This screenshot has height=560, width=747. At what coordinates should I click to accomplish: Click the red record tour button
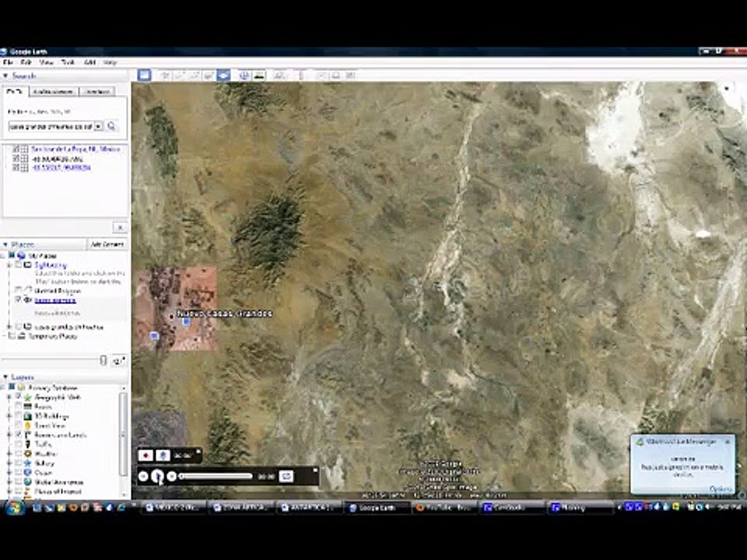click(x=146, y=455)
